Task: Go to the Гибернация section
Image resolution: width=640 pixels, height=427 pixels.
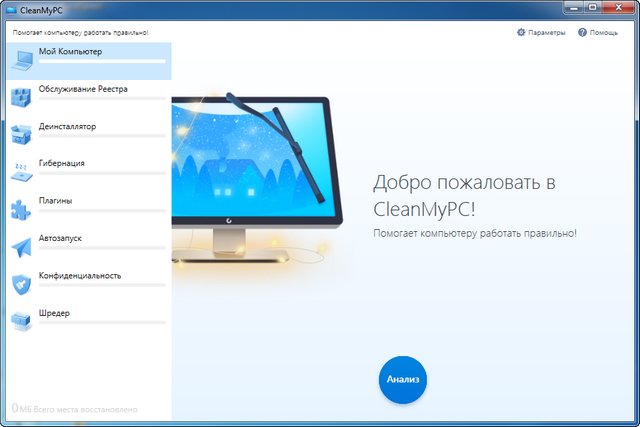Action: (x=89, y=173)
